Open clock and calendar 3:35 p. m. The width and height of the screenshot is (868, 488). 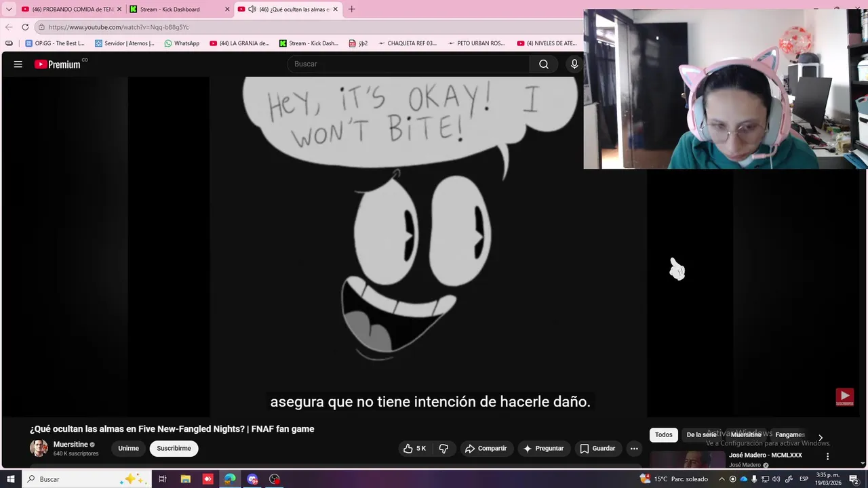[x=829, y=479]
